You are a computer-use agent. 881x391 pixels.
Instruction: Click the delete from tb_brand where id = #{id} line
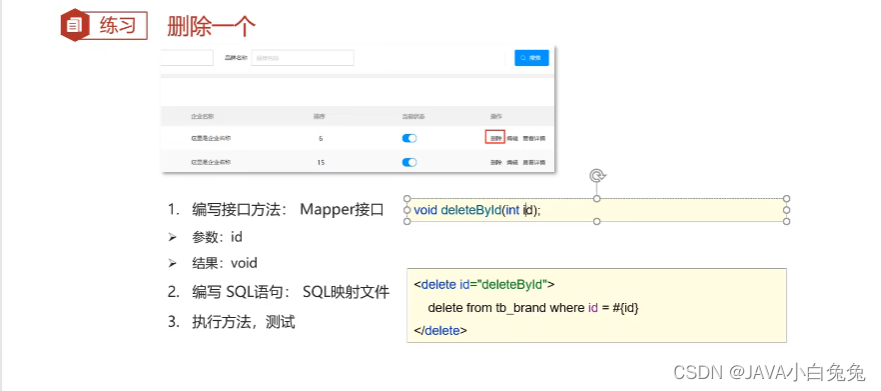(x=533, y=308)
